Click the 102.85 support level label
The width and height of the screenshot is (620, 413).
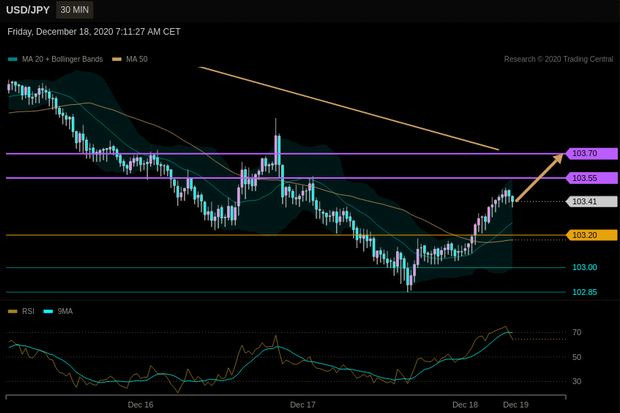tap(585, 292)
